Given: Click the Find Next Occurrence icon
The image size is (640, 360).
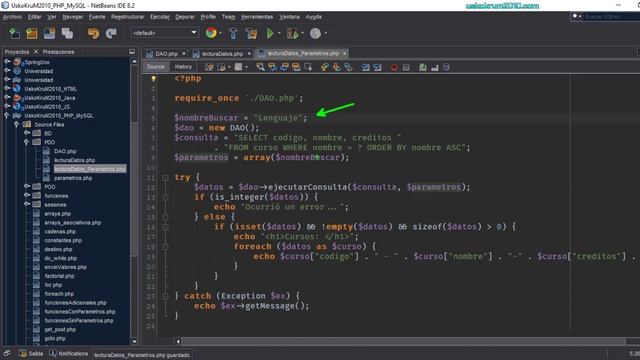Looking at the screenshot, I should (x=284, y=67).
